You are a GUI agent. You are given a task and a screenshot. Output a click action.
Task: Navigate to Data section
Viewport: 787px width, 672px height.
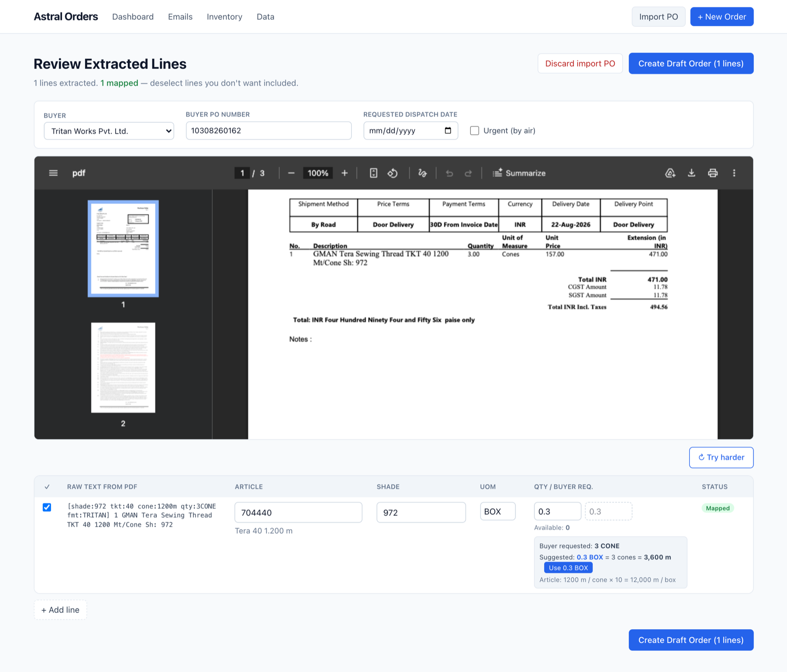pyautogui.click(x=265, y=17)
